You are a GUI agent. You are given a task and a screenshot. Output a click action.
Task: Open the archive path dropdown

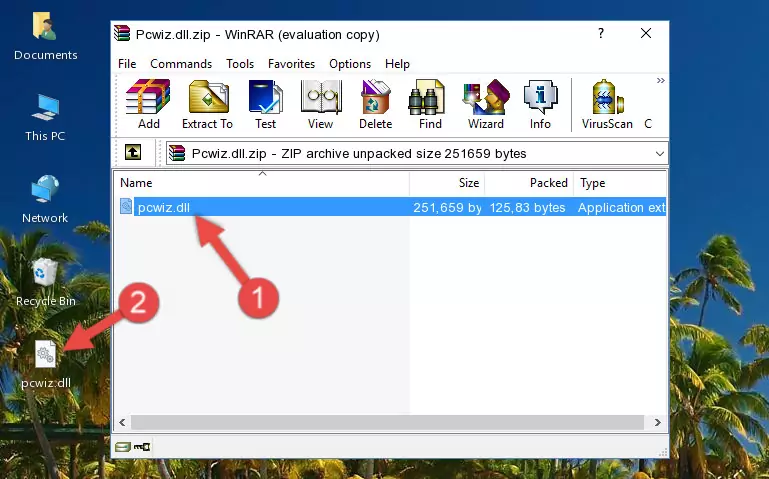[660, 153]
